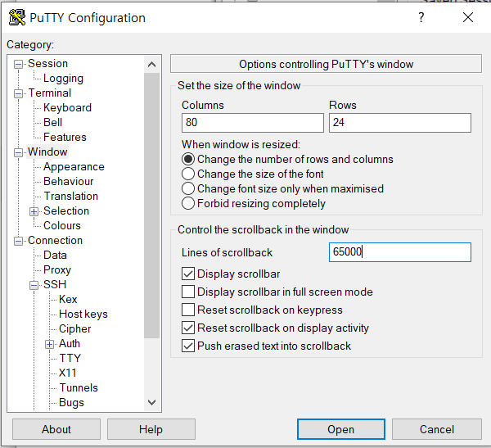The image size is (491, 448).
Task: Expand the Auth tree node
Action: [49, 344]
